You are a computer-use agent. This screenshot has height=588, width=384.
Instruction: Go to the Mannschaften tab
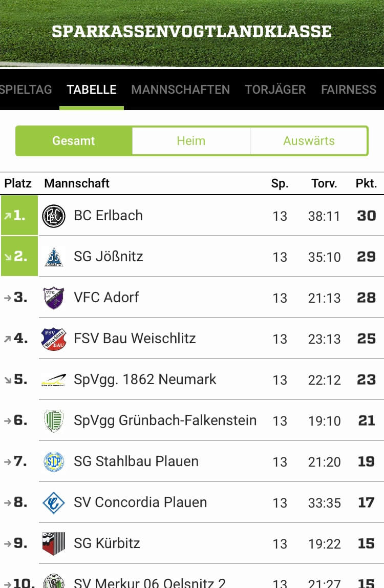pos(180,89)
